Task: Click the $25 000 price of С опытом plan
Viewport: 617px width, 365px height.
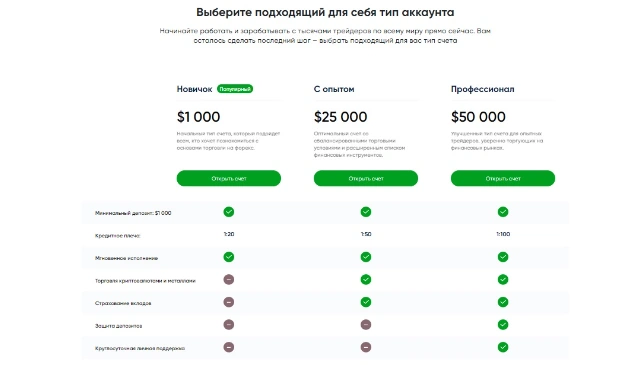Action: tap(340, 117)
